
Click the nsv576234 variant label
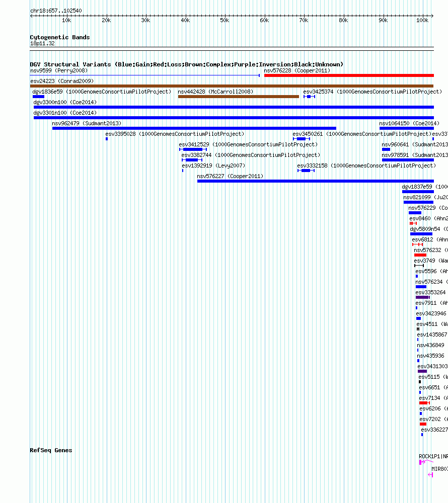click(x=431, y=282)
